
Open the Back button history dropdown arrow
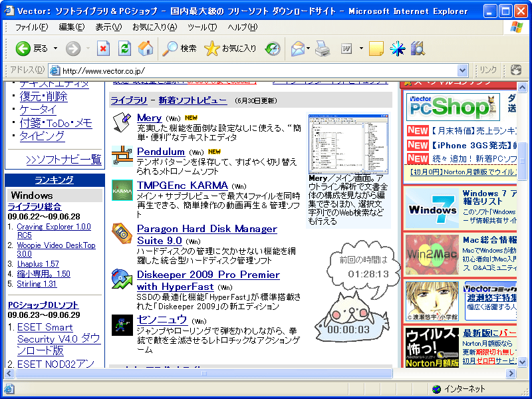click(x=55, y=49)
